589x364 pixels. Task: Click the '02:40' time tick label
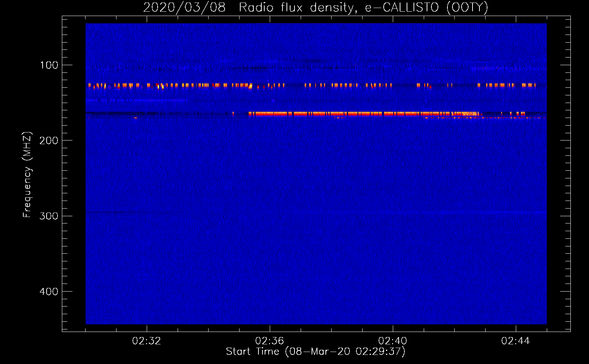click(393, 341)
